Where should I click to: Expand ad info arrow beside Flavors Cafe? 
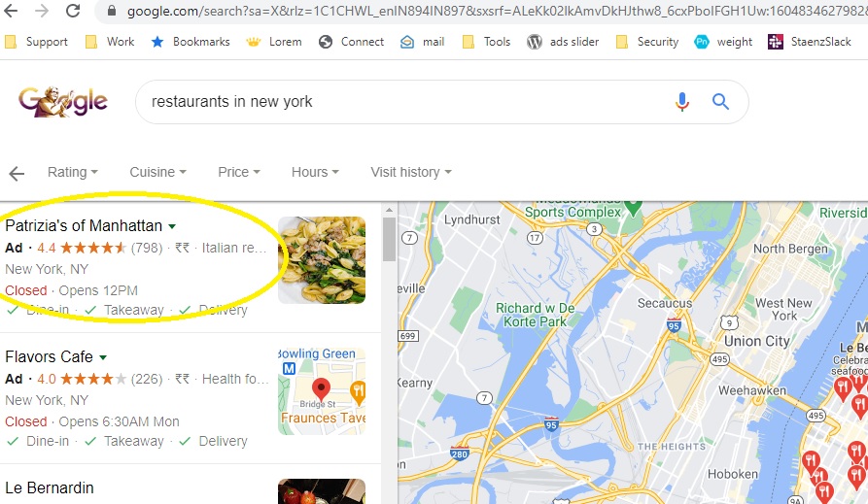[103, 357]
